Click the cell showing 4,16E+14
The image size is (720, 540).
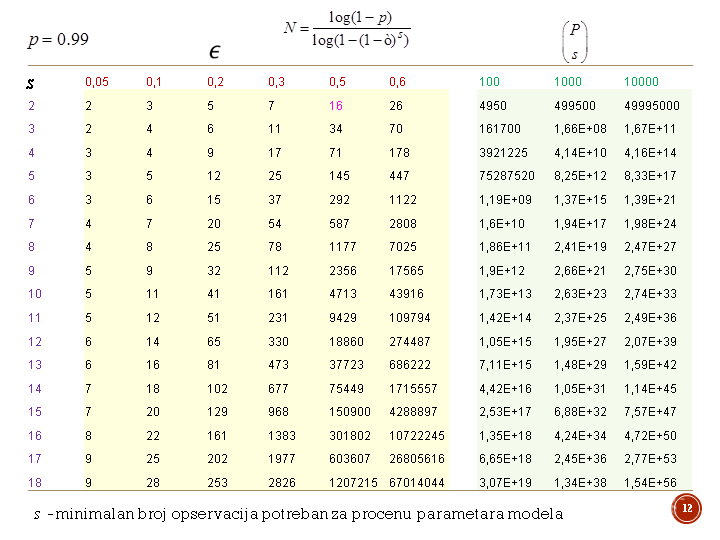click(x=650, y=153)
